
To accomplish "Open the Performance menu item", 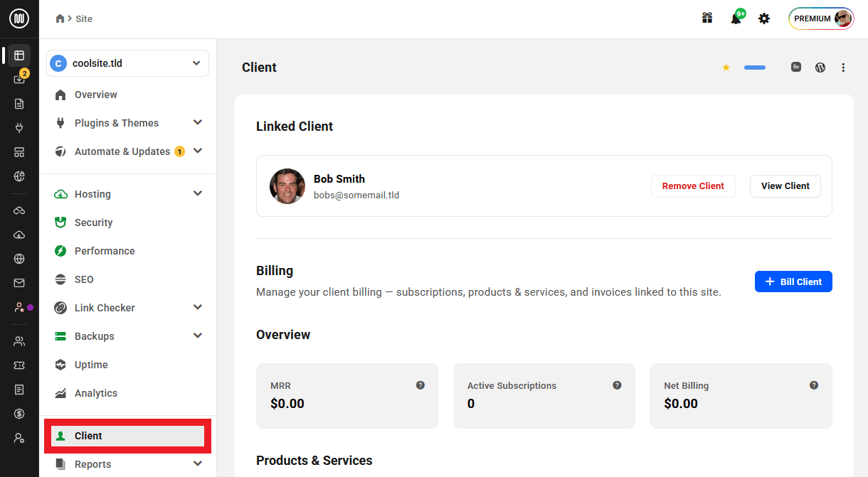I will tap(127, 251).
